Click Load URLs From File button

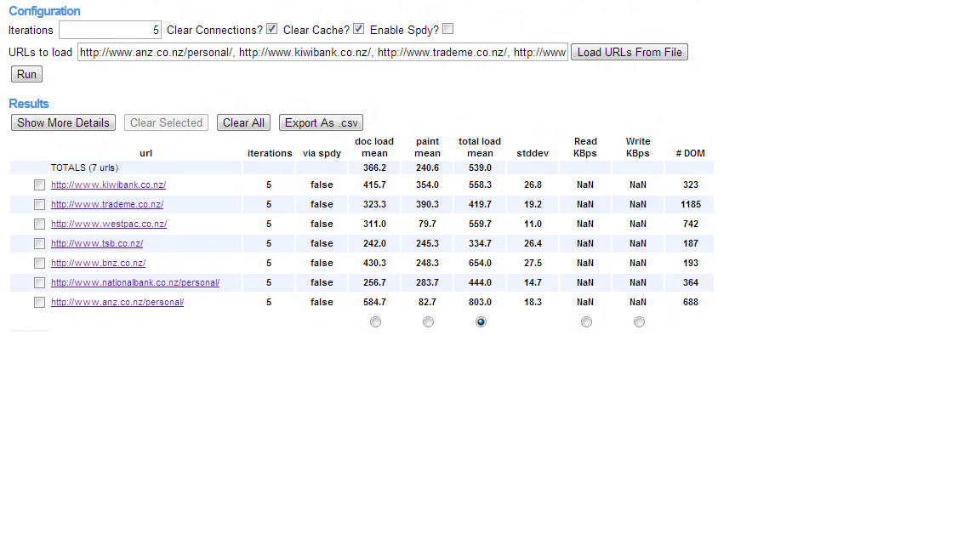coord(630,53)
